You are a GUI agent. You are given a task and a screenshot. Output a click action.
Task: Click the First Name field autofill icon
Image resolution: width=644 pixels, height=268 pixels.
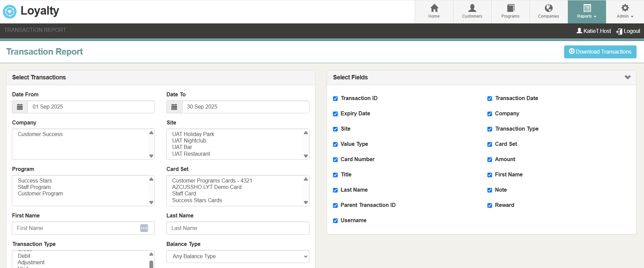[144, 228]
